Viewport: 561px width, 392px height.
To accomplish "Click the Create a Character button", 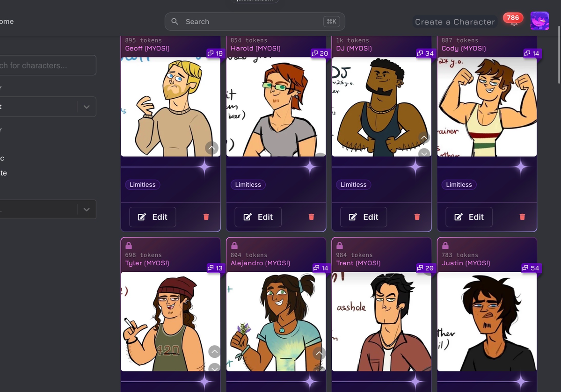I will point(455,22).
